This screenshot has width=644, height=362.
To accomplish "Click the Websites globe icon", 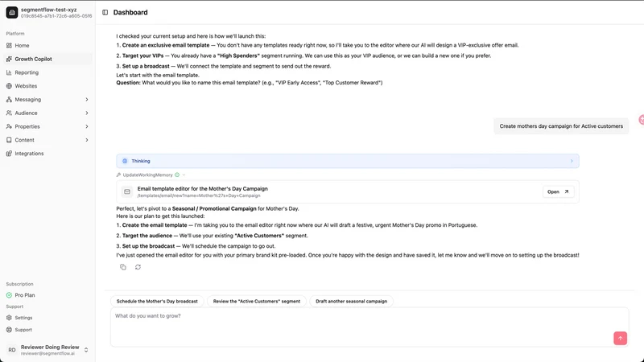I will 9,86.
